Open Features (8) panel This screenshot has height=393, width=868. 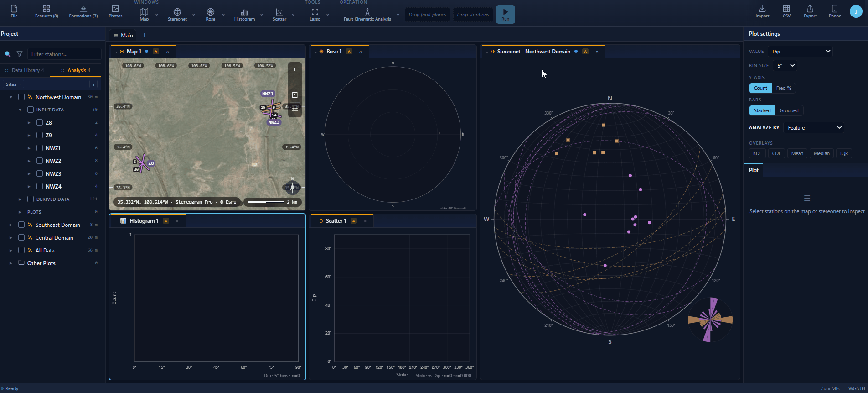tap(46, 12)
